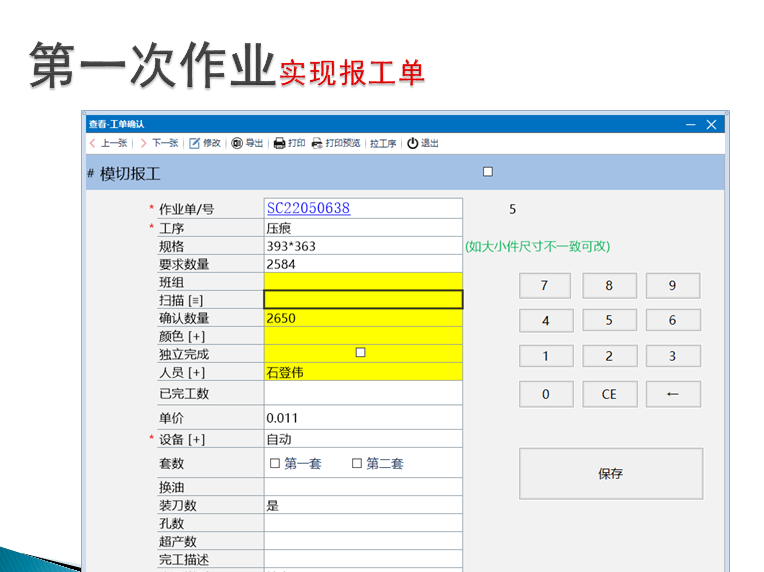Open work order link SC22050638

(x=308, y=208)
